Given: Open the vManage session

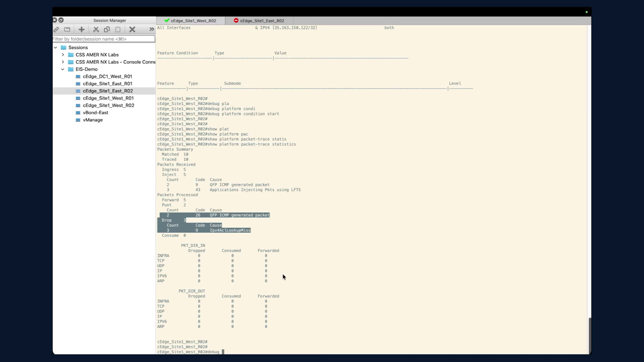Looking at the screenshot, I should (x=93, y=120).
